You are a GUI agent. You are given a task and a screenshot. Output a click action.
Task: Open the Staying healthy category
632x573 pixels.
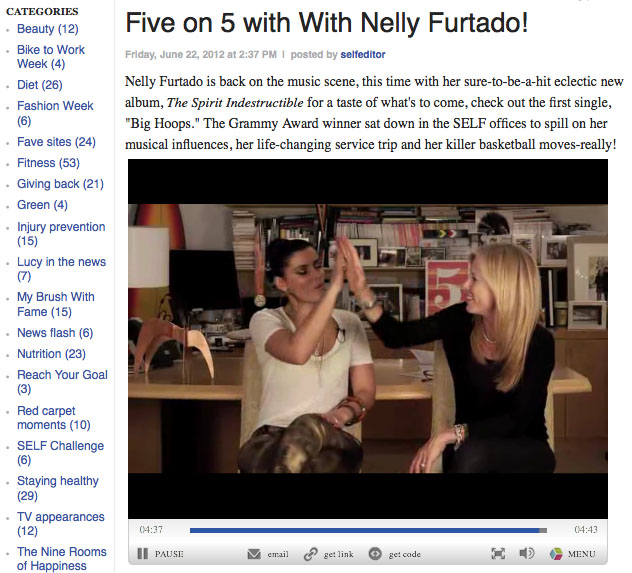tap(58, 488)
